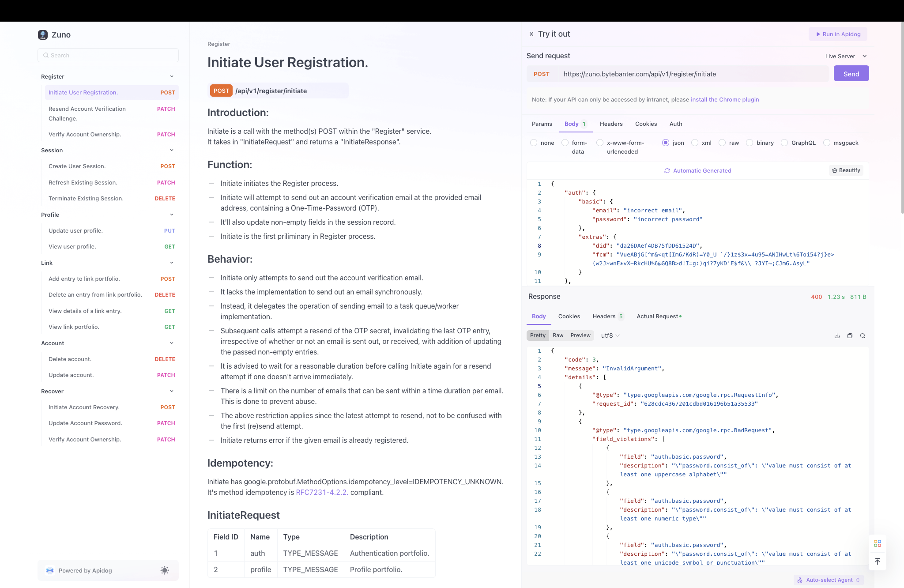Click the scroll-to-top arrow icon
904x588 pixels.
[878, 562]
